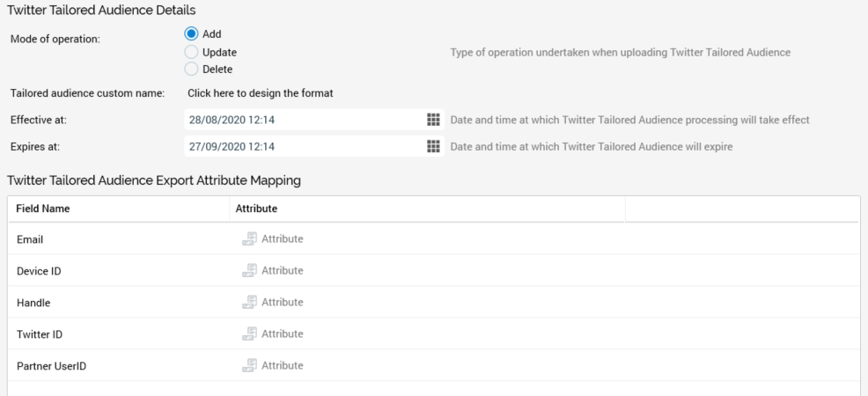Click the Field Name column header
This screenshot has height=396, width=868.
pos(43,209)
